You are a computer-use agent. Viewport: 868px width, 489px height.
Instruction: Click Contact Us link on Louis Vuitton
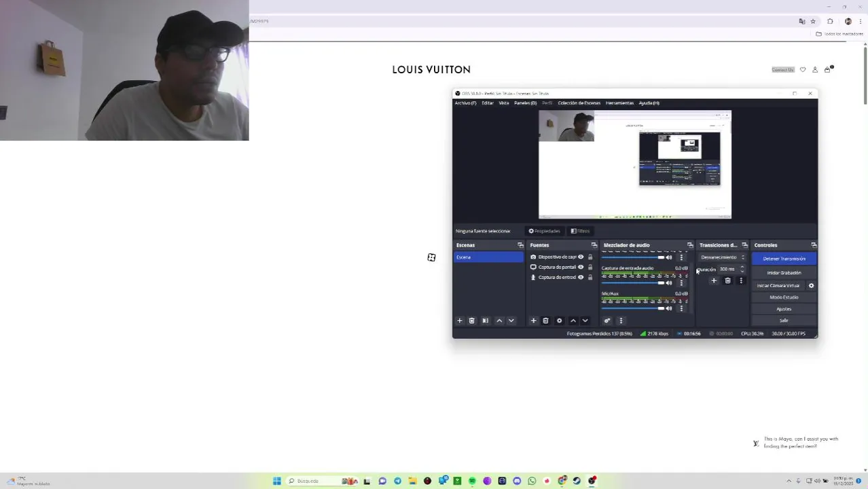tap(782, 69)
